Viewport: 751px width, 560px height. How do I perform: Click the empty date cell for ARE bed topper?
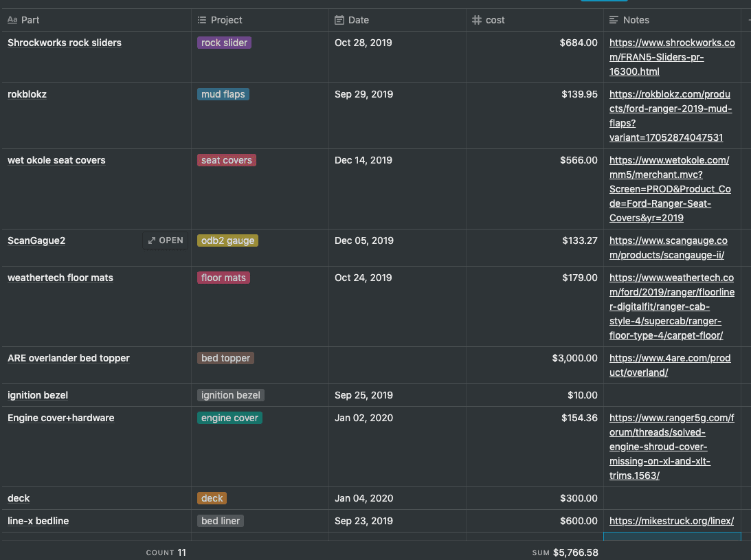tap(398, 365)
